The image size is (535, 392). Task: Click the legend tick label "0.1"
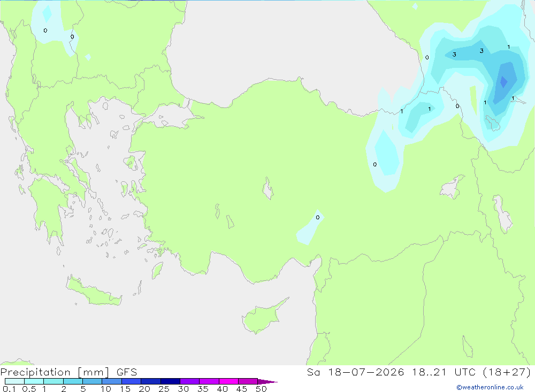[9, 389]
